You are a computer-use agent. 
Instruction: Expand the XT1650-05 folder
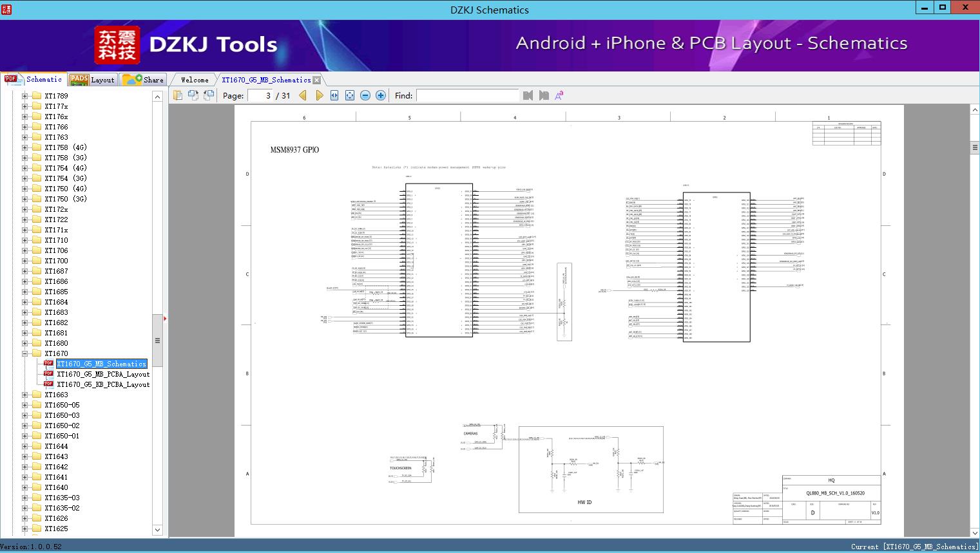click(x=25, y=405)
